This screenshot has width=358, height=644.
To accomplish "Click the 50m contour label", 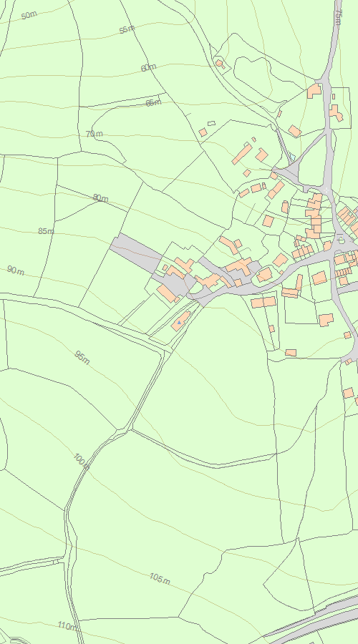I will coord(29,16).
